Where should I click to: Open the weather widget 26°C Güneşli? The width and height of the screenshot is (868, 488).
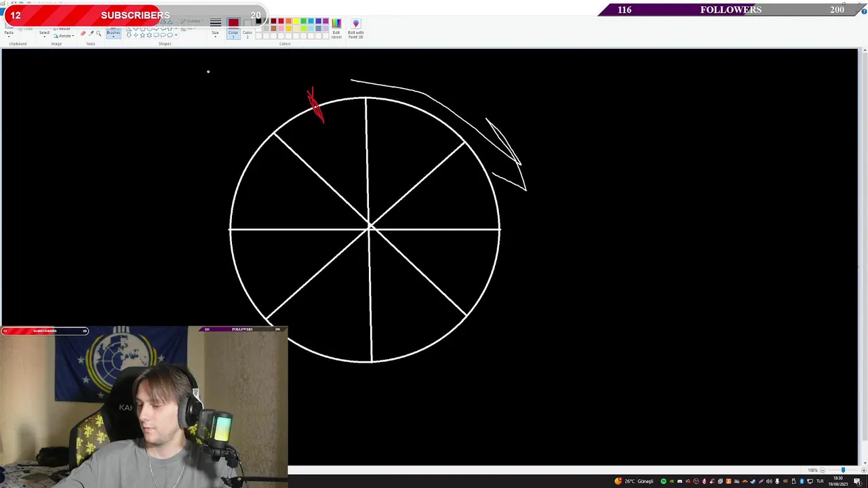(x=634, y=481)
